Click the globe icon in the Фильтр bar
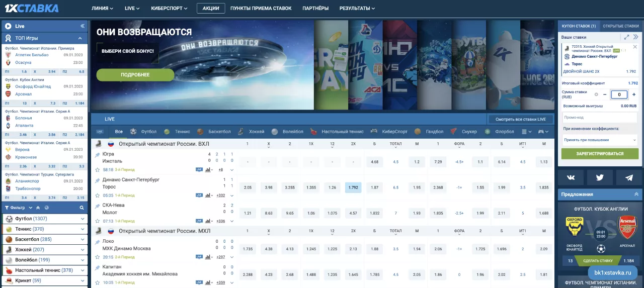 click(46, 208)
